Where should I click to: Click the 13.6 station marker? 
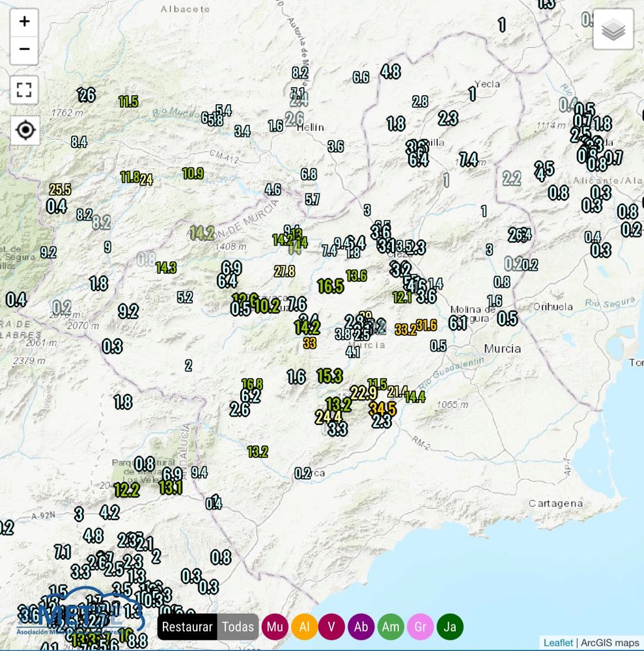pos(356,275)
